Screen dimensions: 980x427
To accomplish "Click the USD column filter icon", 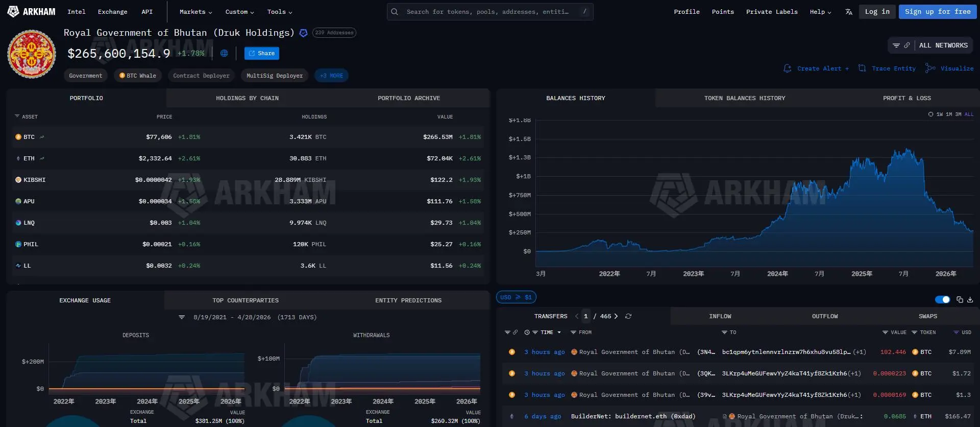I will pos(956,333).
